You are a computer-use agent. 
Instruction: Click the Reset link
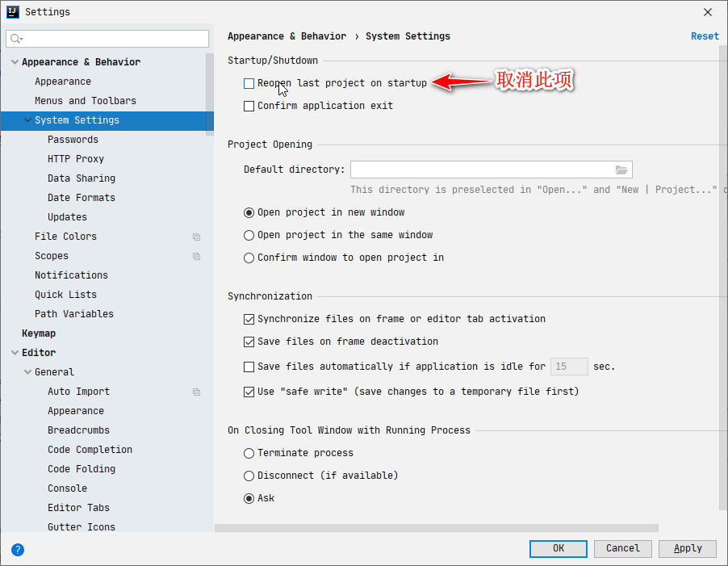[705, 36]
